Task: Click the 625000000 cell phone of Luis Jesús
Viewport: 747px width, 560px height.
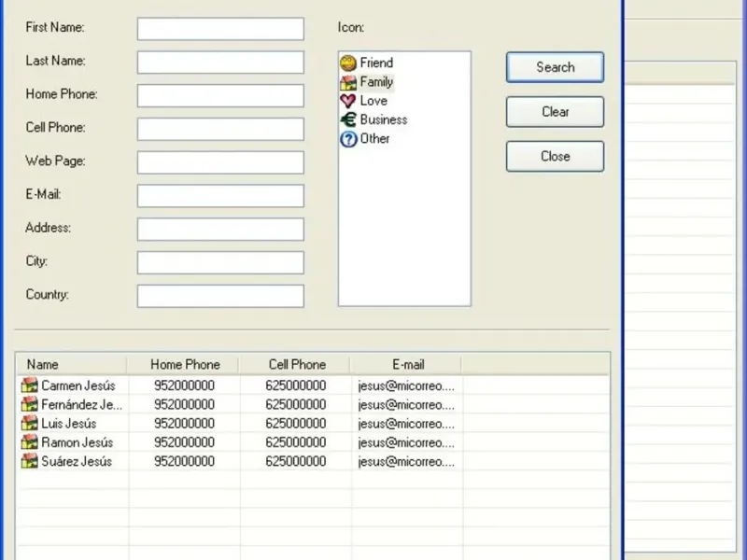Action: tap(296, 424)
